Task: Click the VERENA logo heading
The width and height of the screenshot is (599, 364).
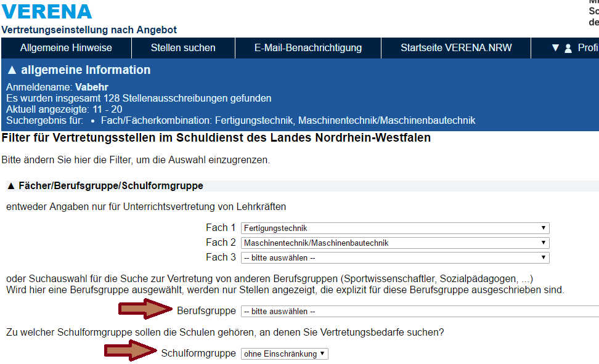Action: (x=47, y=12)
